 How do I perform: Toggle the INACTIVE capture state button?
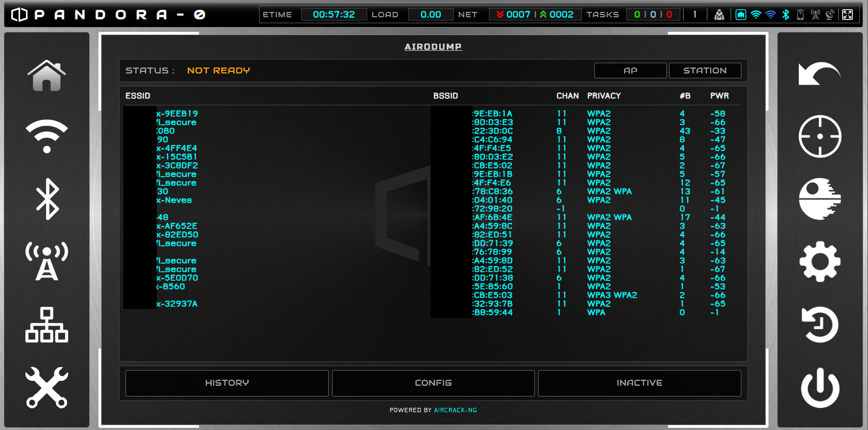pos(639,383)
